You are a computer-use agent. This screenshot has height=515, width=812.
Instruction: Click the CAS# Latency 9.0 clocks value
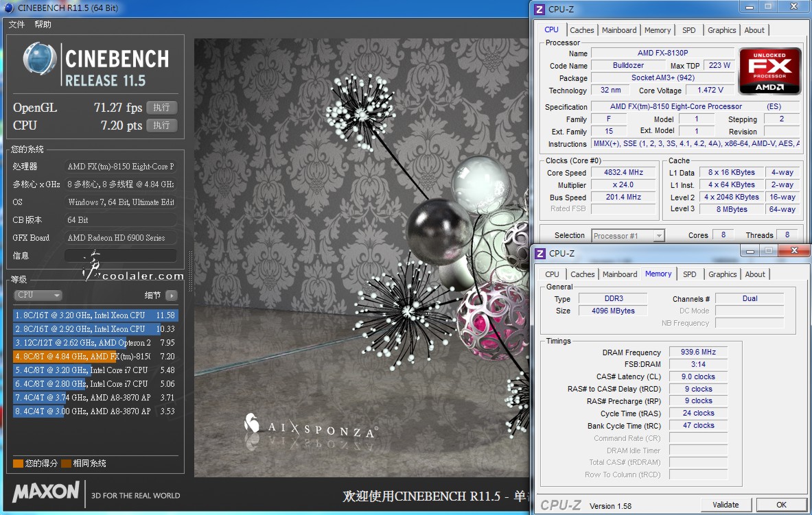click(698, 376)
